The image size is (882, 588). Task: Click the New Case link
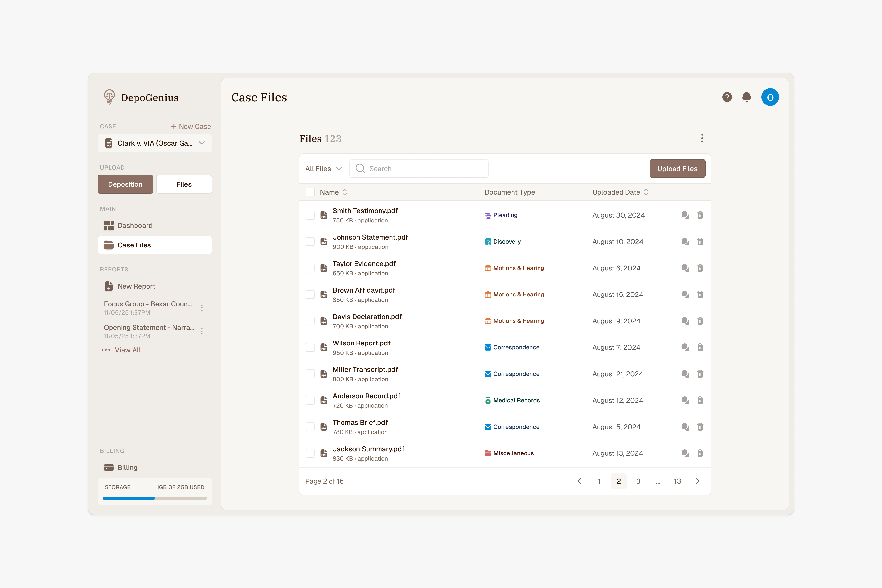click(191, 126)
